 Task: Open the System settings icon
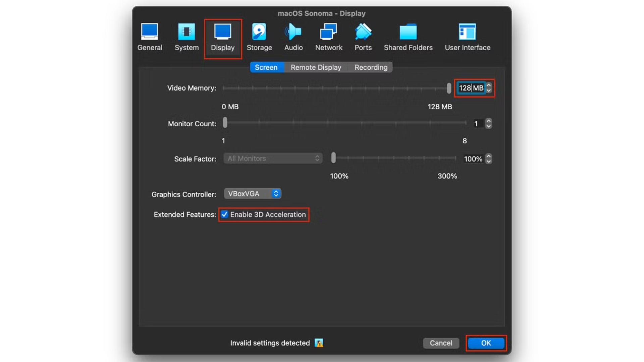(186, 32)
